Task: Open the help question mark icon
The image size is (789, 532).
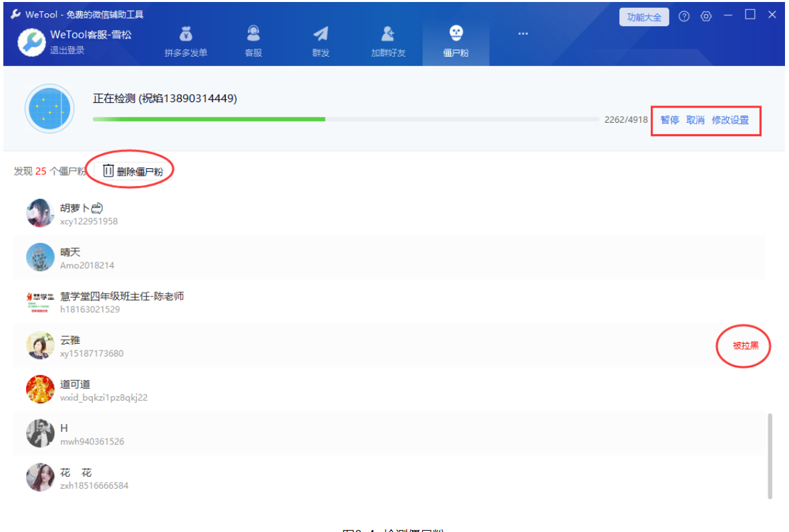Action: pos(684,17)
